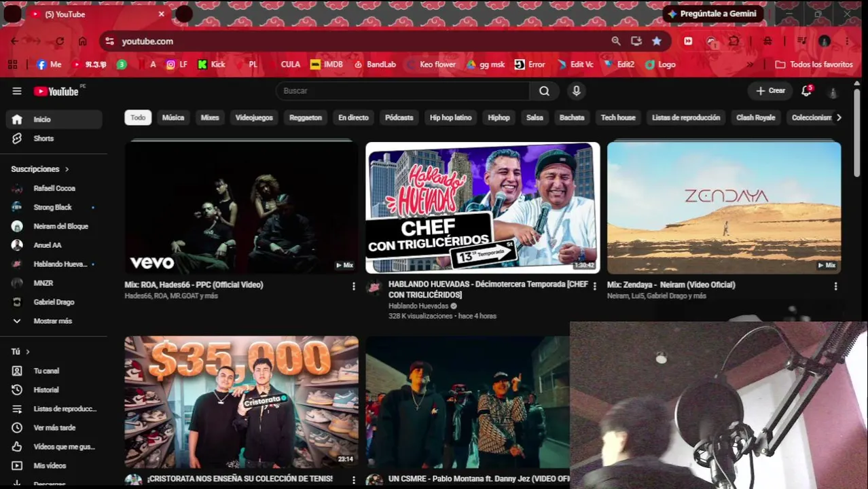Show hidden bookmarks with the double chevron

[x=750, y=65]
